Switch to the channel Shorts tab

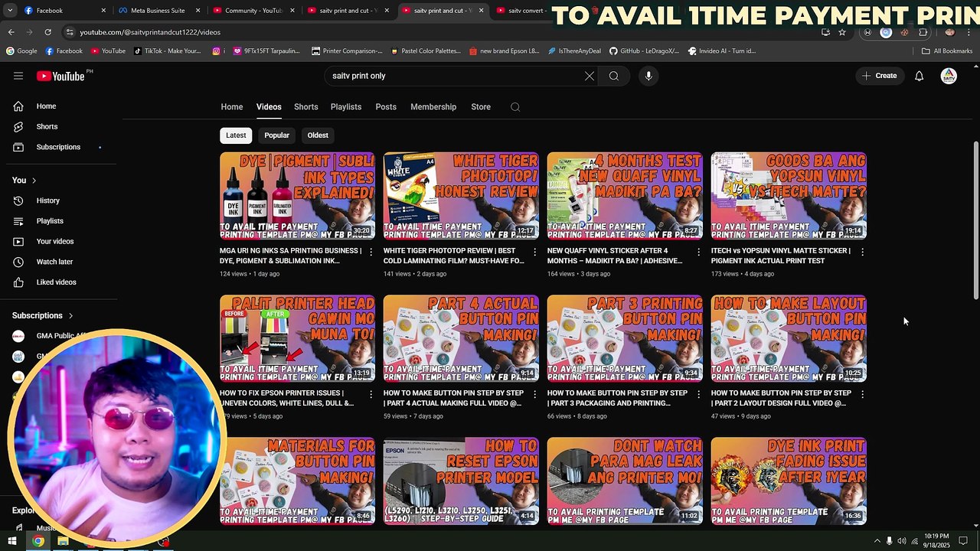306,107
